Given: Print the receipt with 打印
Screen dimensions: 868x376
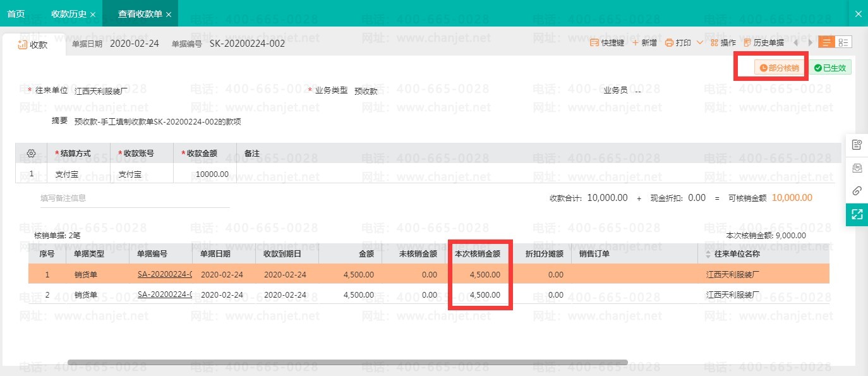Looking at the screenshot, I should coord(678,43).
